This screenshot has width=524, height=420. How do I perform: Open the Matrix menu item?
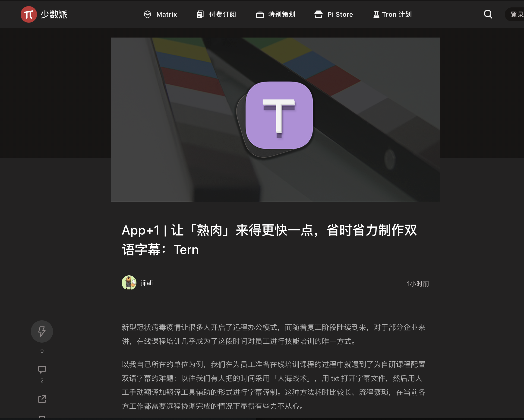[x=167, y=14]
